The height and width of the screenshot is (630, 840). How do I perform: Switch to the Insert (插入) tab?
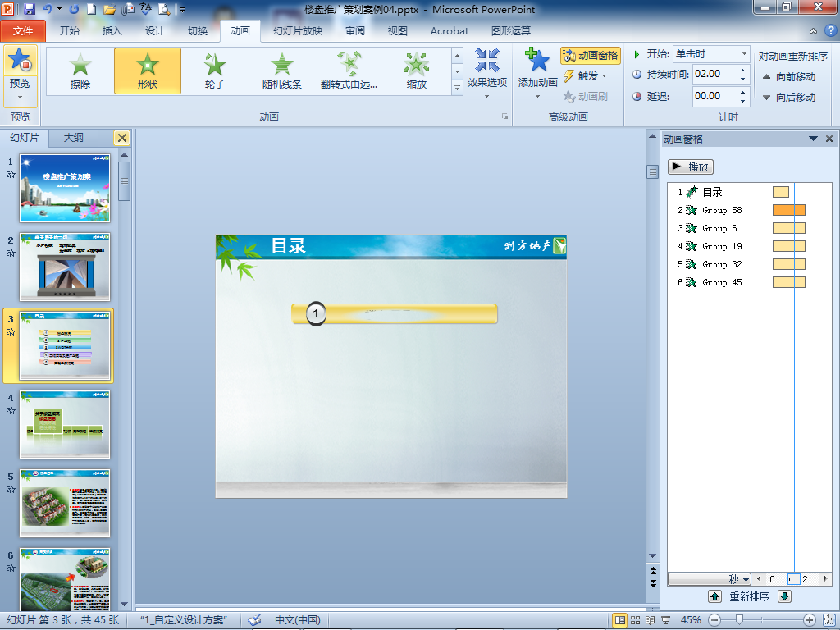point(112,31)
